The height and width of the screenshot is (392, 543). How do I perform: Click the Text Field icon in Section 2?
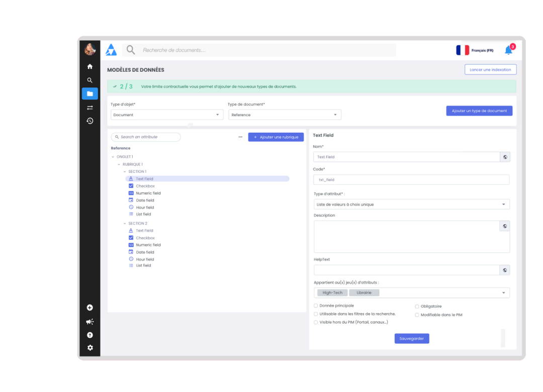pos(131,230)
